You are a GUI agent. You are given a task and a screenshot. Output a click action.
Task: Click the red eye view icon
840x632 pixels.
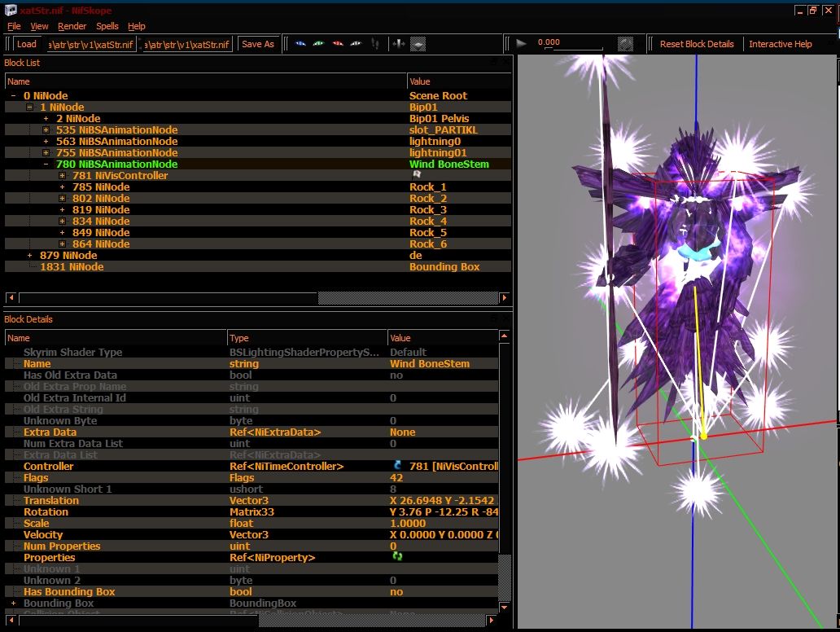pyautogui.click(x=338, y=44)
